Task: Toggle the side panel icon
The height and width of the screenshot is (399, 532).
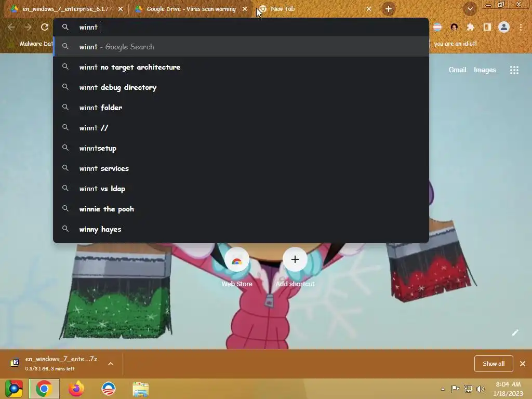Action: click(x=487, y=27)
